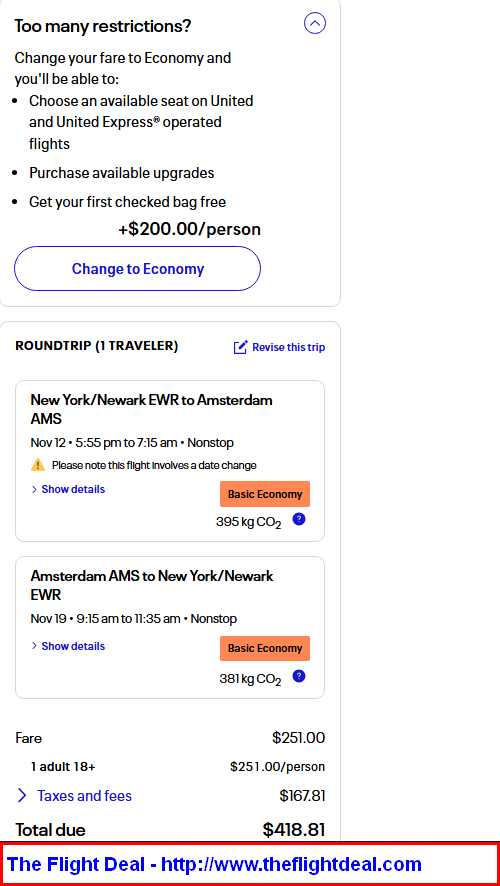
Task: Click the Amsterdam AMS to New York/Newark heading
Action: 152,585
